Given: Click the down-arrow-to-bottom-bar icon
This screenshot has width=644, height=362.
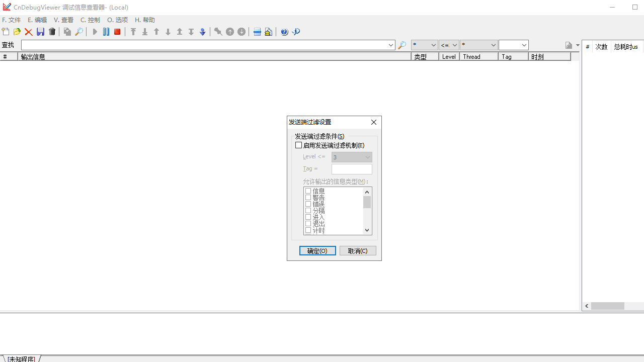Looking at the screenshot, I should [x=145, y=32].
